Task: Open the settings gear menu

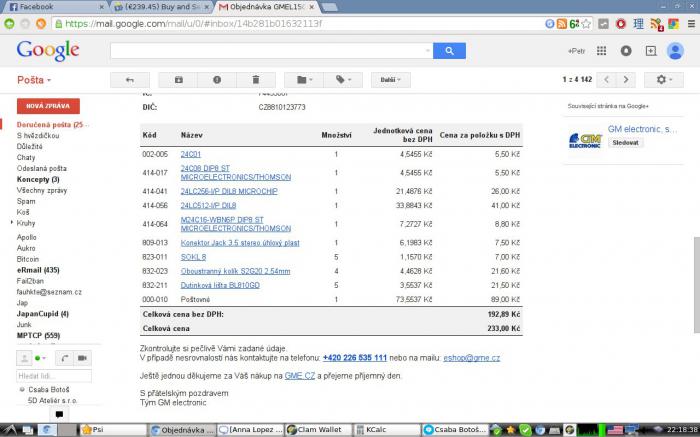Action: click(x=664, y=80)
